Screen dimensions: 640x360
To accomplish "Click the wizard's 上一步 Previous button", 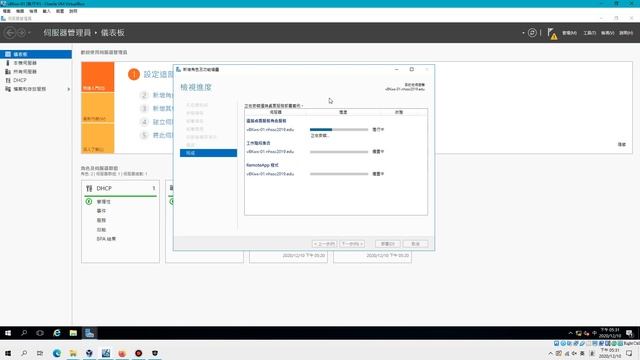I will 324,244.
